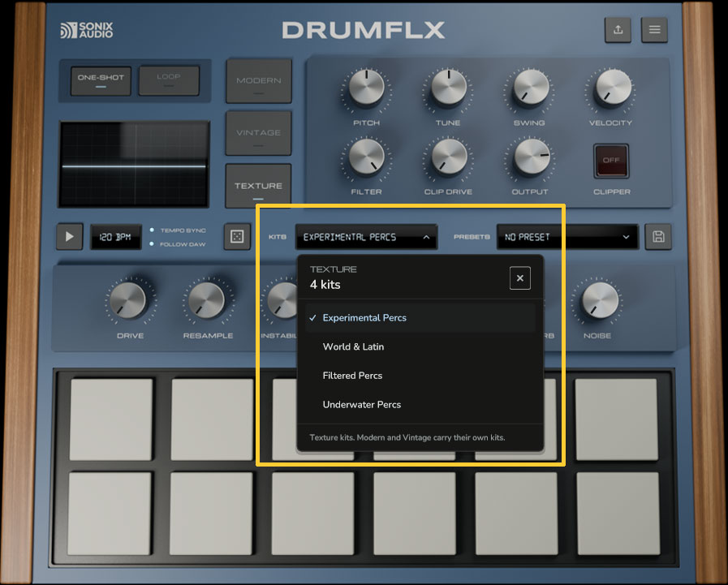Trigger the second pad in top row
The height and width of the screenshot is (585, 728).
[212, 419]
